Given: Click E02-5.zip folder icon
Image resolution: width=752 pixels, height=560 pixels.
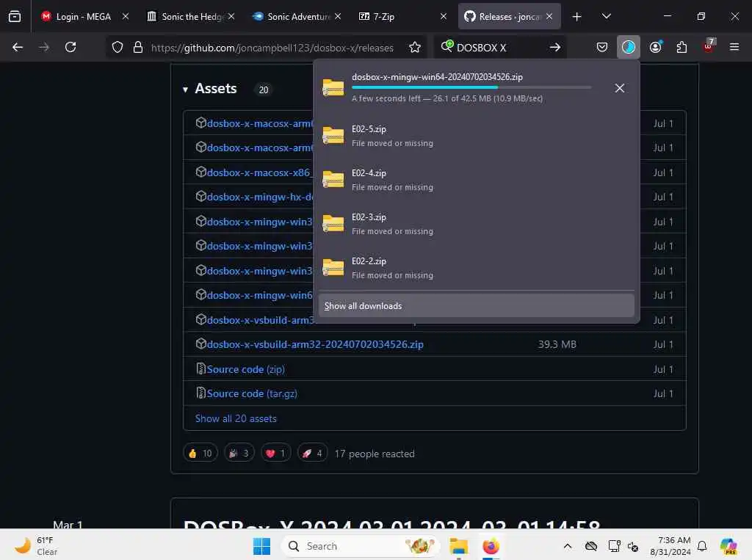Looking at the screenshot, I should click(333, 135).
